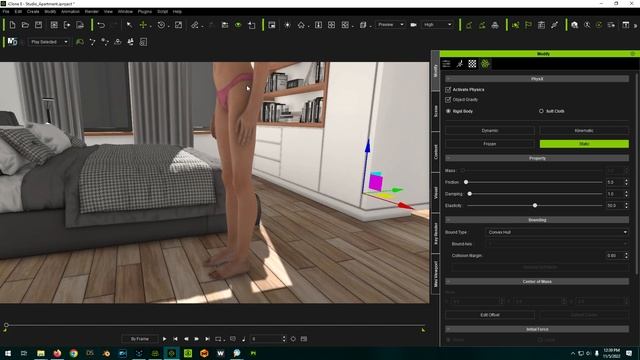Open the Attribute sliders tab icon

[x=447, y=64]
